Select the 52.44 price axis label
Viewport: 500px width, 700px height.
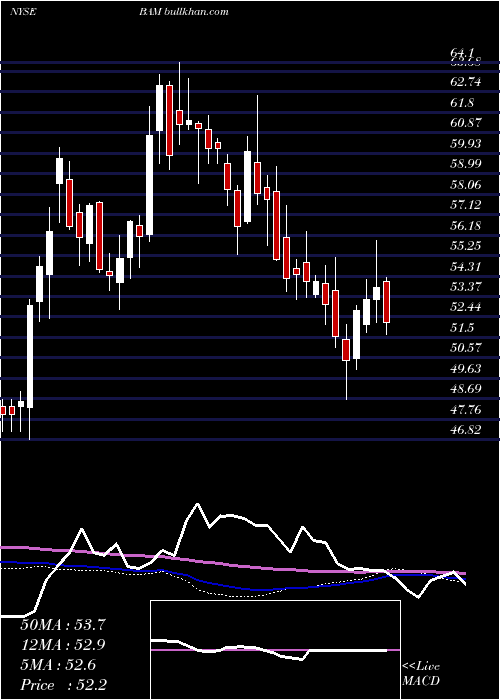(x=466, y=307)
